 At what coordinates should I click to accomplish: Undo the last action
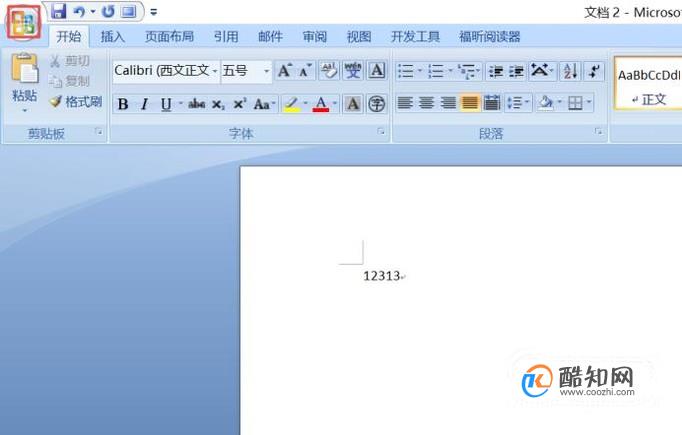click(79, 12)
